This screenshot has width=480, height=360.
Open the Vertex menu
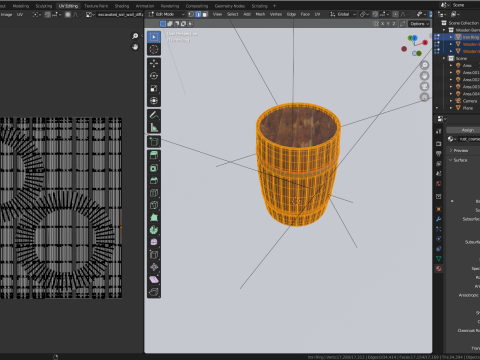[x=276, y=14]
